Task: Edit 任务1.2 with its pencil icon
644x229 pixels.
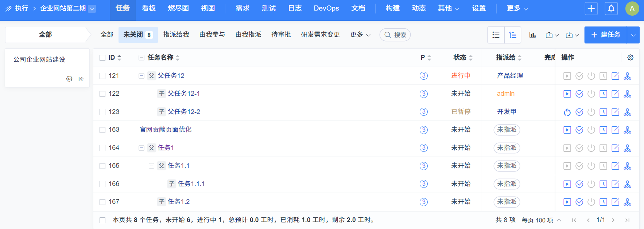Action: point(615,202)
